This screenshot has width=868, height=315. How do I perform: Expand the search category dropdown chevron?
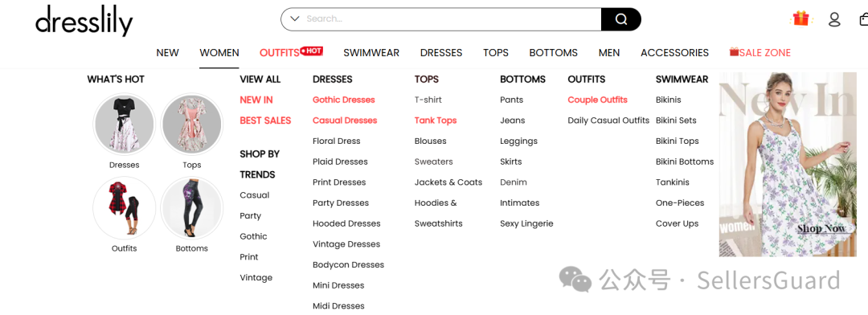(x=295, y=18)
